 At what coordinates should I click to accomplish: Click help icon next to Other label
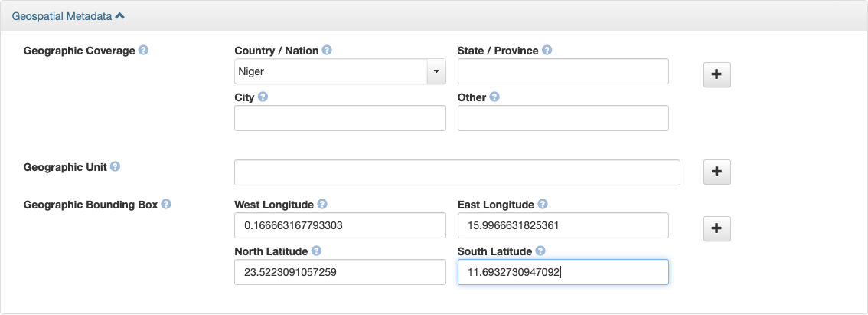[x=494, y=97]
